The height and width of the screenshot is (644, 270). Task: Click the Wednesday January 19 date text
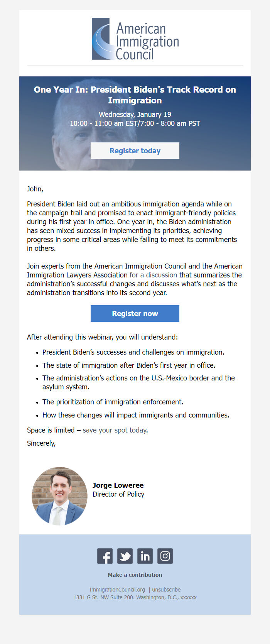point(135,115)
